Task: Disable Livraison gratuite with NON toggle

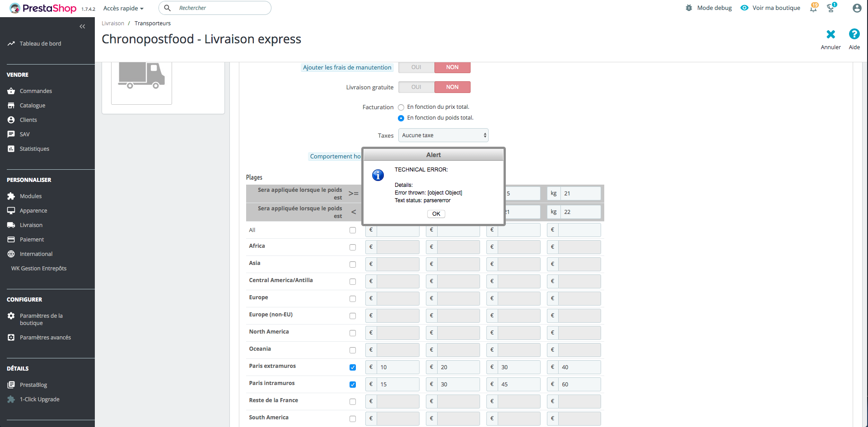Action: coord(452,87)
